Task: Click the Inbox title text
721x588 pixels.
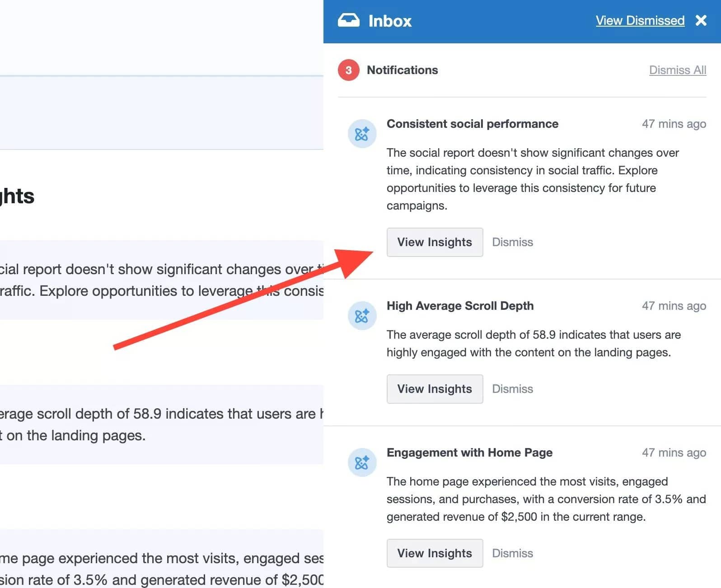Action: [x=390, y=21]
